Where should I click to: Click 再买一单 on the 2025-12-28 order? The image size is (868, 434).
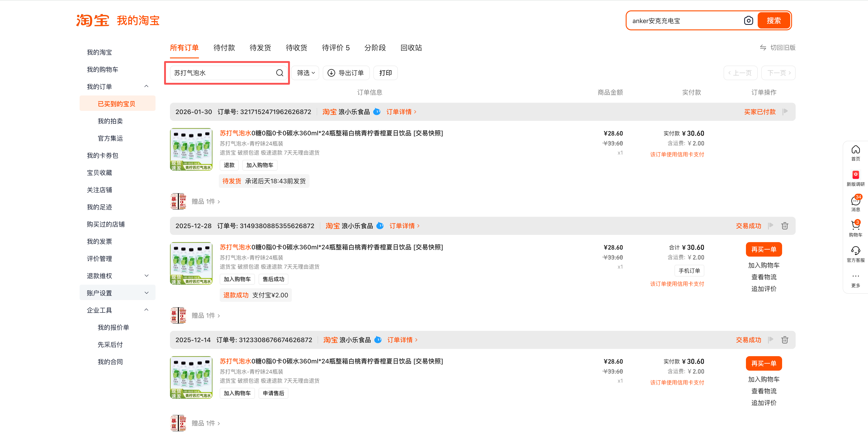[x=764, y=250]
